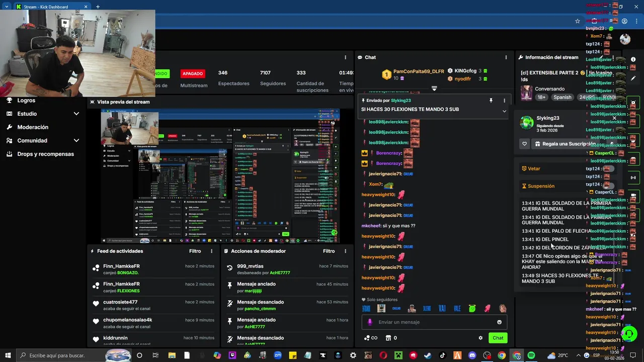Screen dimensions: 644x362
Task: Click Finn_HamkkeFR BONGAZO redemption entry
Action: tap(153, 269)
